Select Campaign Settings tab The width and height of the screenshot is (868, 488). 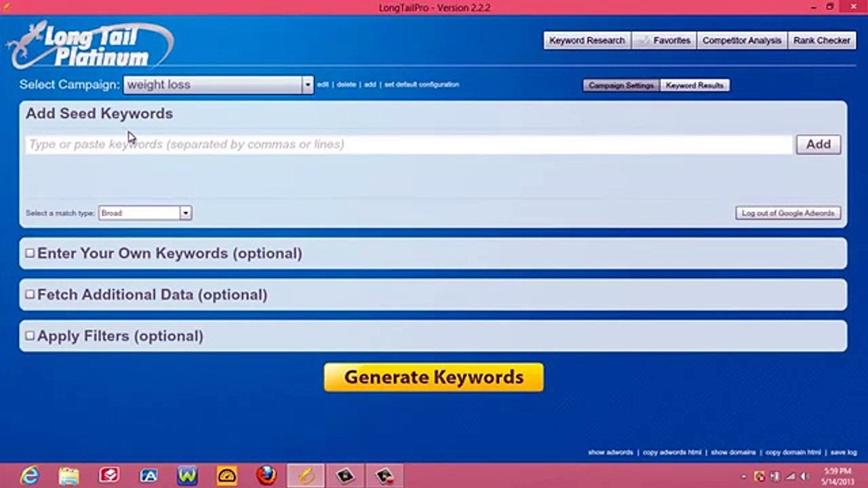tap(621, 85)
